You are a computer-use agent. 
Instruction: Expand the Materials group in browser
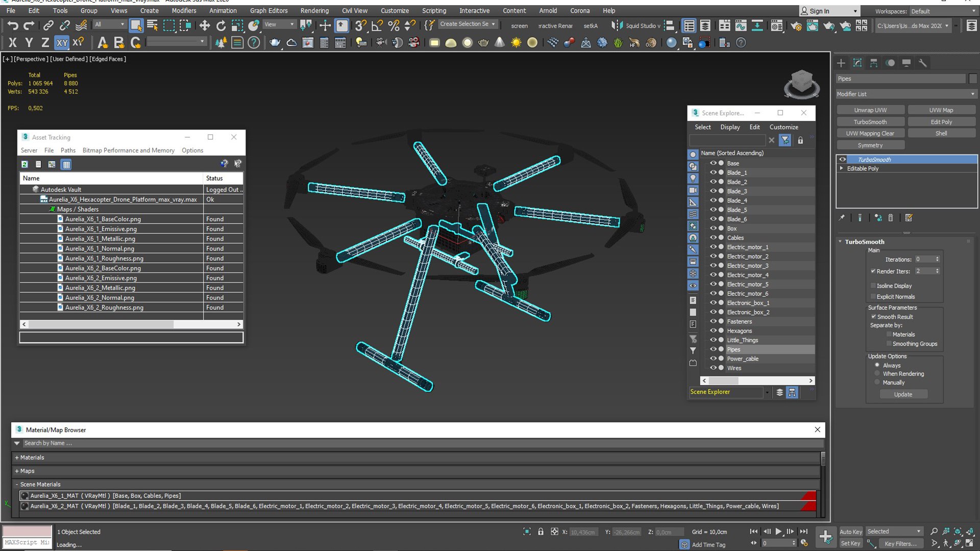pyautogui.click(x=17, y=458)
